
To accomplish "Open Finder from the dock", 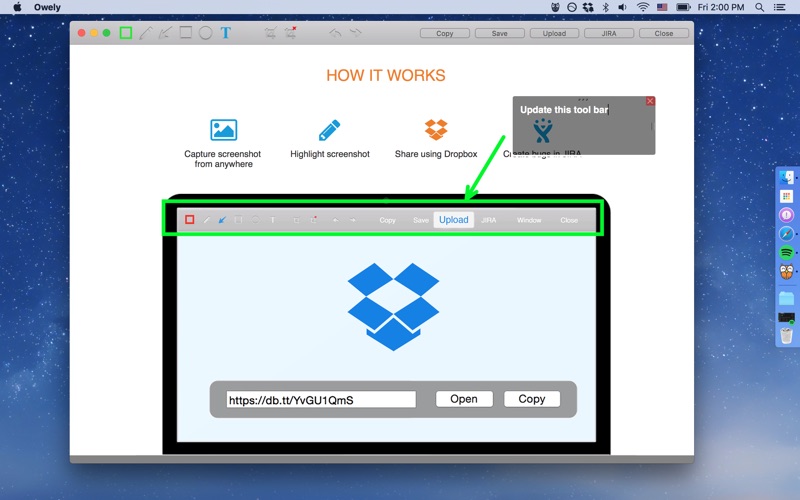I will (786, 177).
